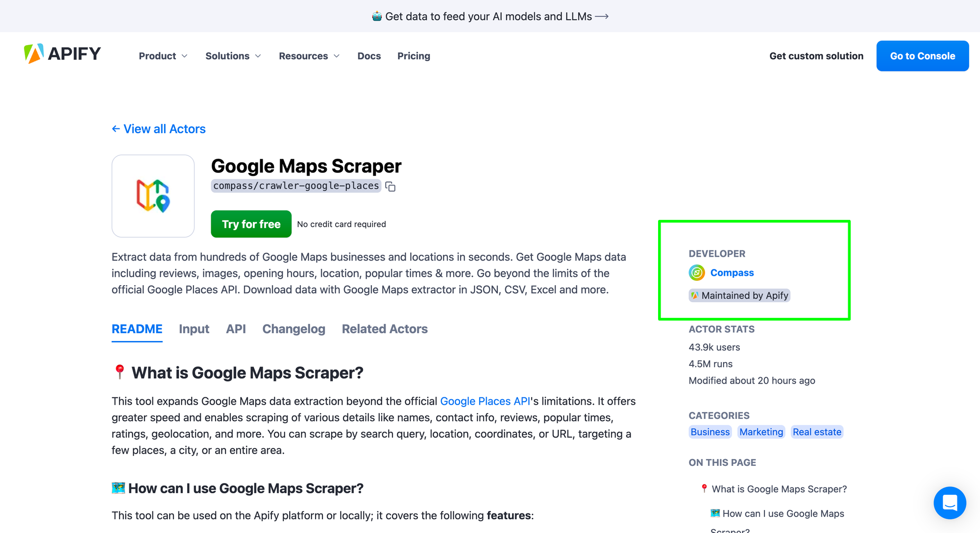Go to Console
980x533 pixels.
pos(922,56)
